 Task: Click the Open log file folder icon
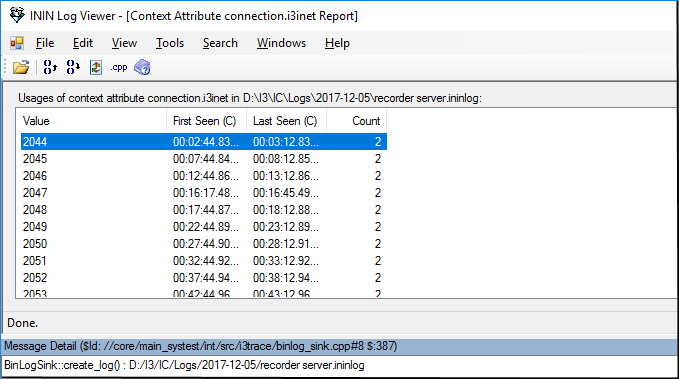20,67
